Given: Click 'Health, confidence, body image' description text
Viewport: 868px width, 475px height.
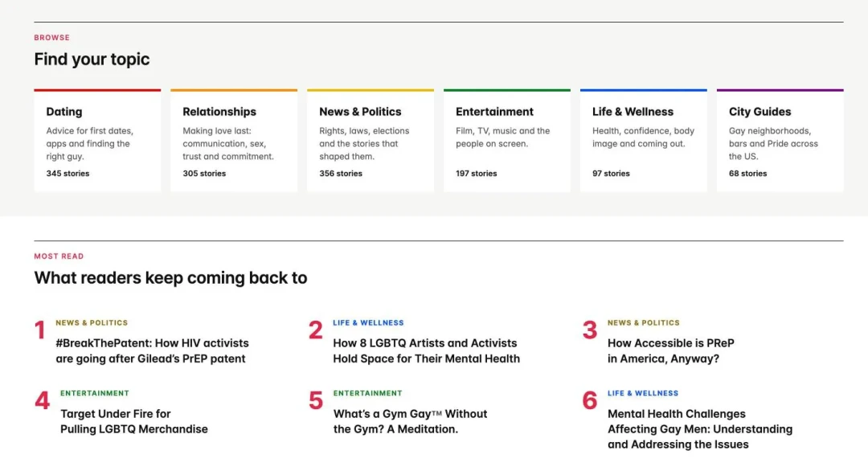Looking at the screenshot, I should (x=643, y=137).
